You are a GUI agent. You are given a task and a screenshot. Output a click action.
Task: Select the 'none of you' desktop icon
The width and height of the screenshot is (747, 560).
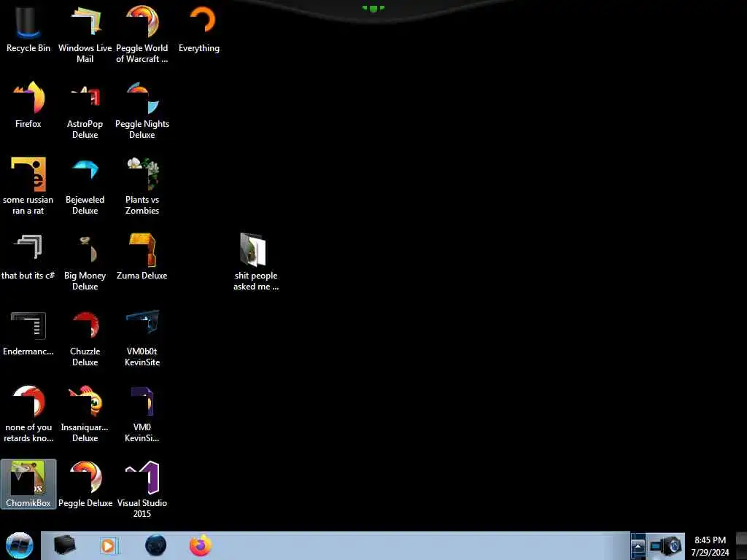(28, 414)
